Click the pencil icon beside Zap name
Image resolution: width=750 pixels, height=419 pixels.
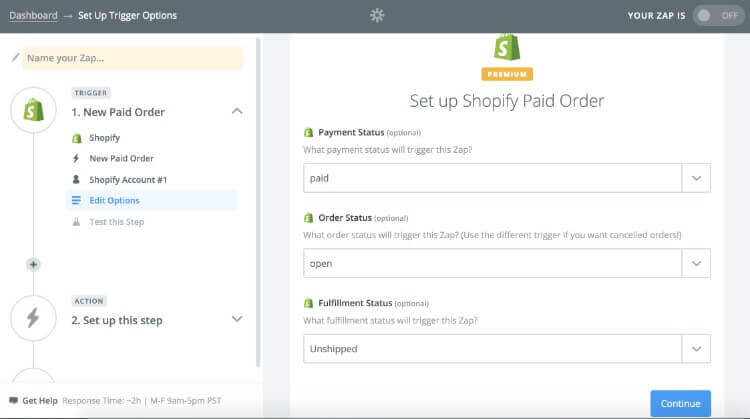click(x=14, y=58)
